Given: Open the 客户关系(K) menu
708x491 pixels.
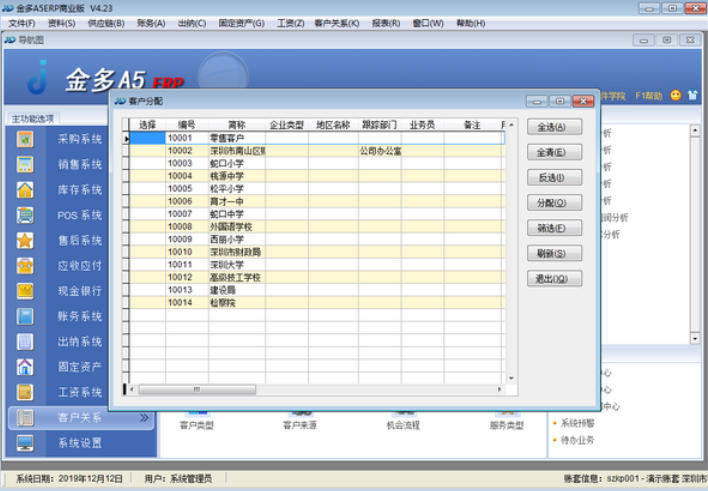Looking at the screenshot, I should pyautogui.click(x=337, y=23).
